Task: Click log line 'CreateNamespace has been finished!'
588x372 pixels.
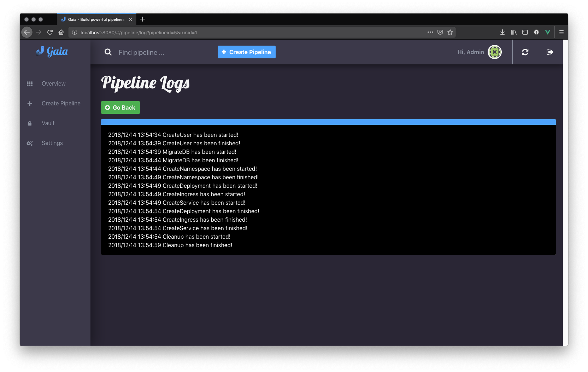Action: [183, 177]
